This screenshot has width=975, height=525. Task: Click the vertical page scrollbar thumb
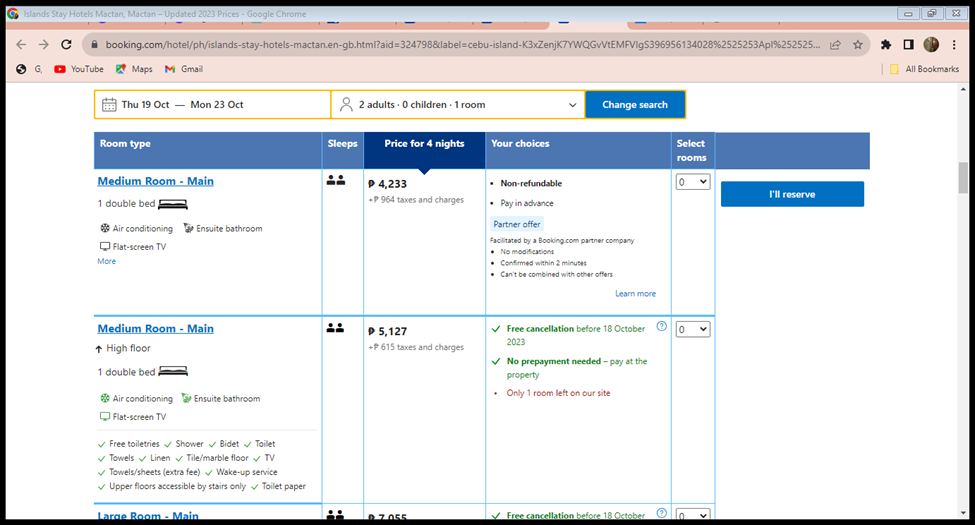pos(963,178)
